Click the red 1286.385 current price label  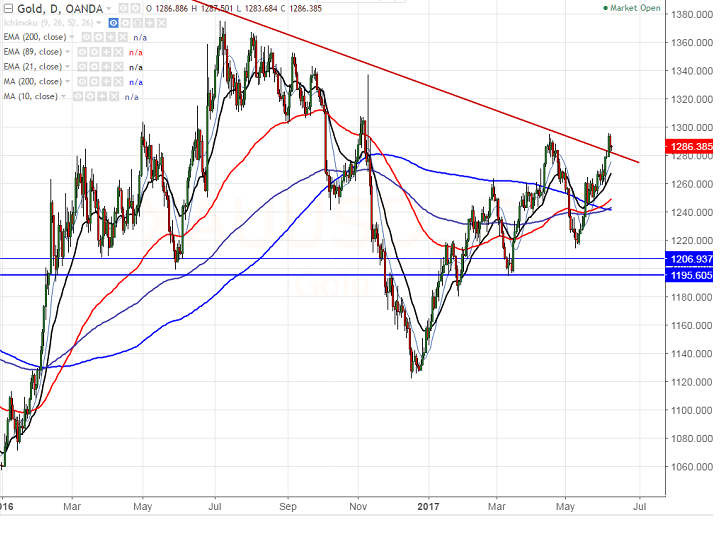pyautogui.click(x=689, y=147)
